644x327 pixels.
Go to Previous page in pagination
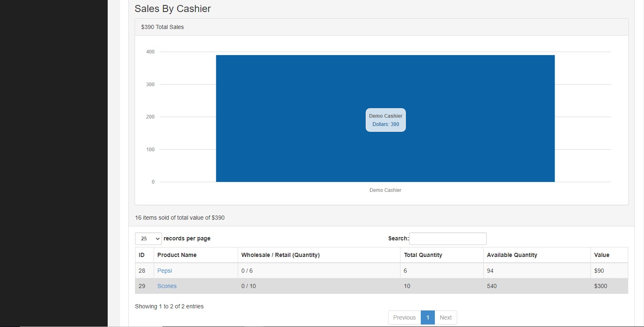point(404,317)
